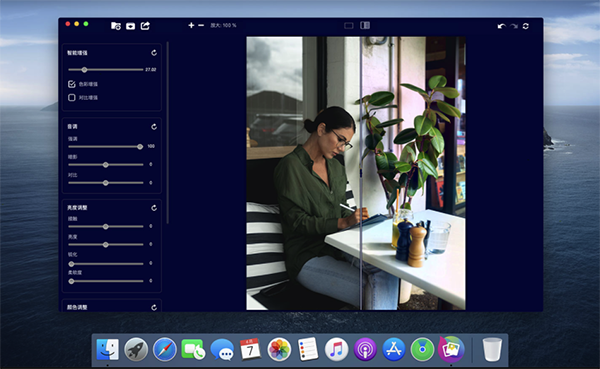Open Calendar from the dock
Viewport: 600px width, 369px height.
(251, 349)
